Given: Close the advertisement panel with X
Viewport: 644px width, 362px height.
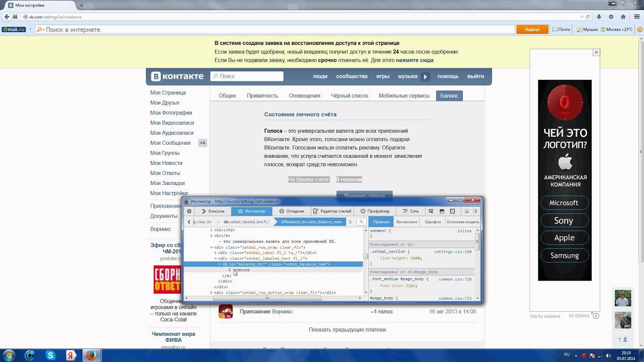Looking at the screenshot, I should point(596,52).
